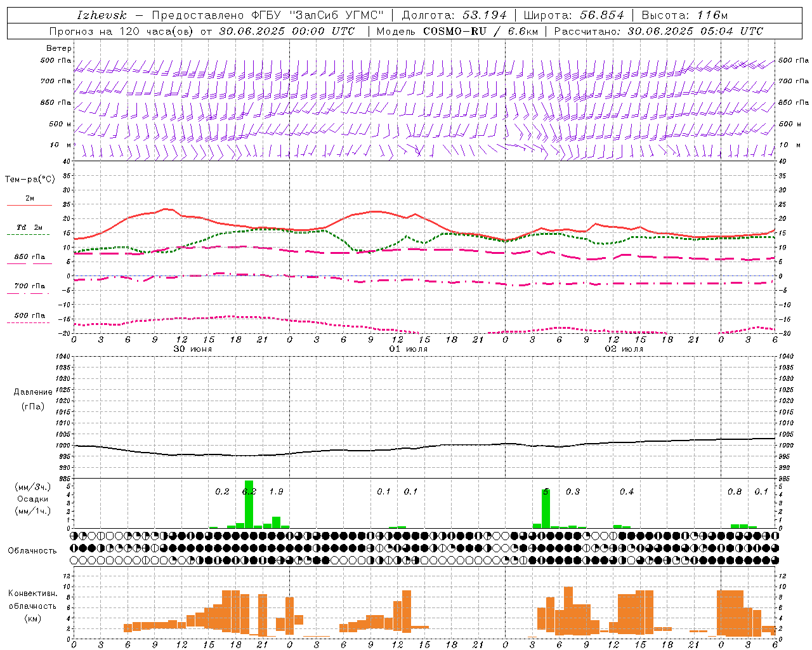The image size is (812, 650).
Task: Click the Ветер panel label
Action: (59, 48)
